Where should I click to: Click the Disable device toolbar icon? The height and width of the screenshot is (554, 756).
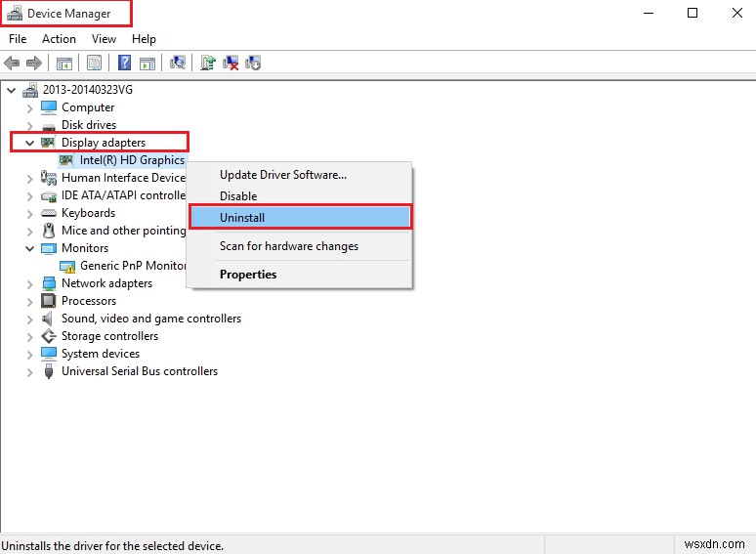253,63
